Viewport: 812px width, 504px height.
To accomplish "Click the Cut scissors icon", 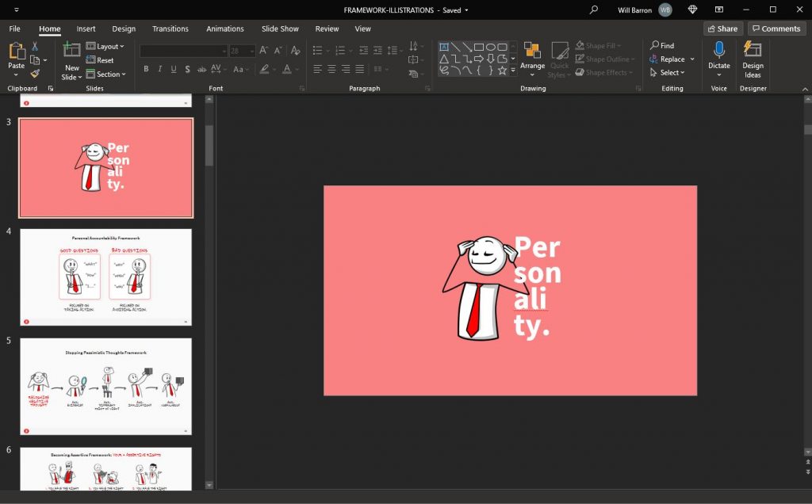I will tap(35, 47).
